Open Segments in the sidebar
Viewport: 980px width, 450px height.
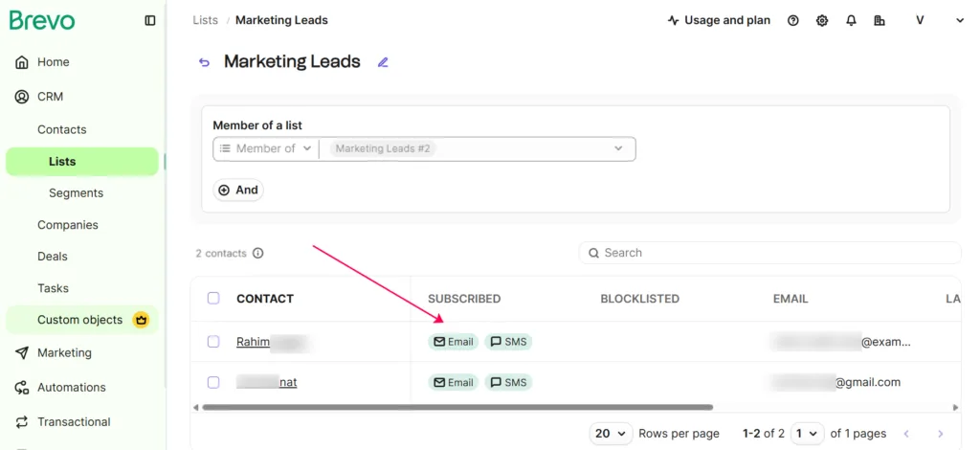(x=77, y=193)
